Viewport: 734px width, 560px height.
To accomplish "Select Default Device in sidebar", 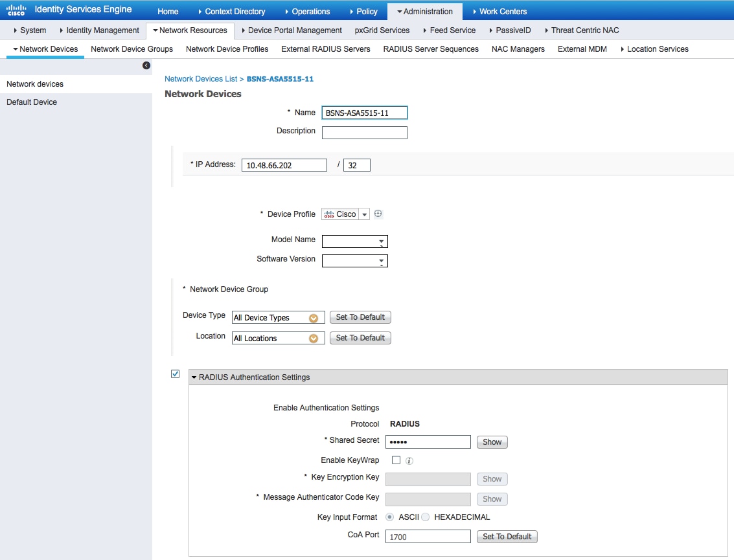I will pyautogui.click(x=76, y=102).
